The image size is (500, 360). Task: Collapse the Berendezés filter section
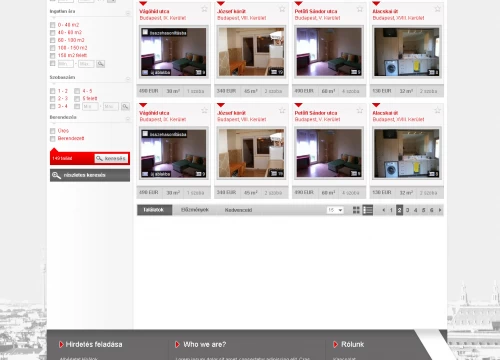click(128, 119)
